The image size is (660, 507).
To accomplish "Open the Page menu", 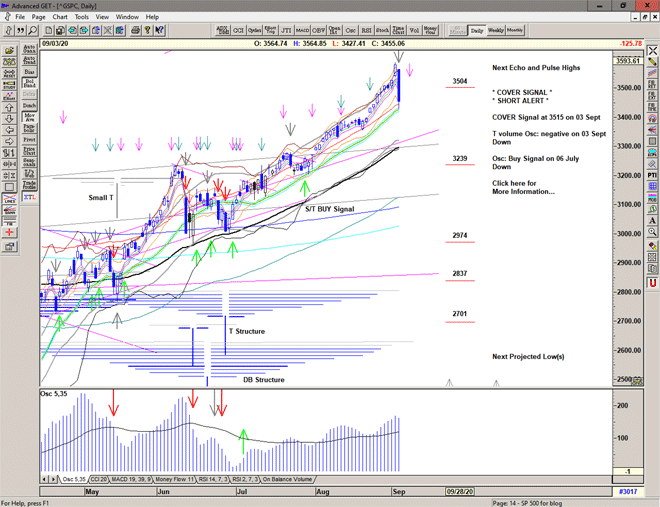I will 38,17.
